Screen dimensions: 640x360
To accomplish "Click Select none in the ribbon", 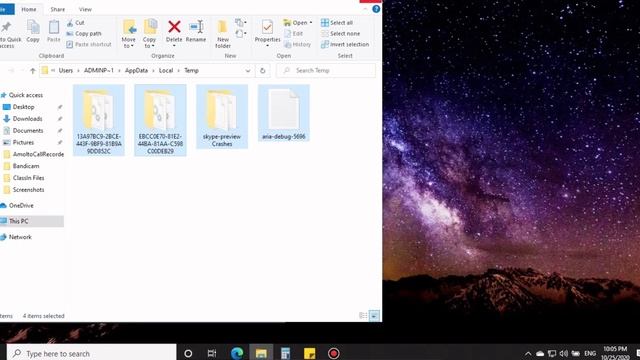I will pyautogui.click(x=340, y=33).
